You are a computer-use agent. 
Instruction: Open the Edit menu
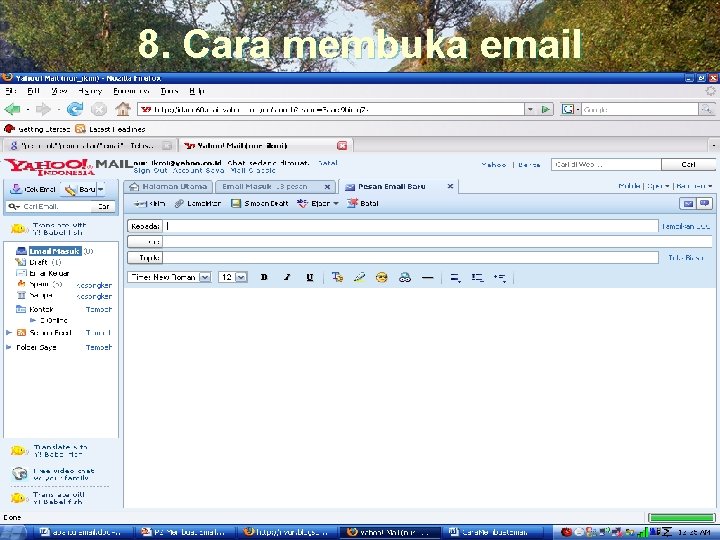(x=34, y=91)
